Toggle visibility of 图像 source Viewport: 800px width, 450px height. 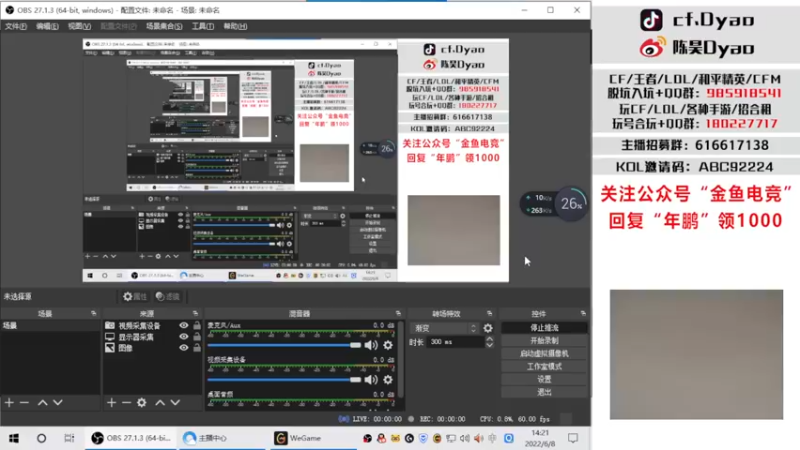click(184, 348)
